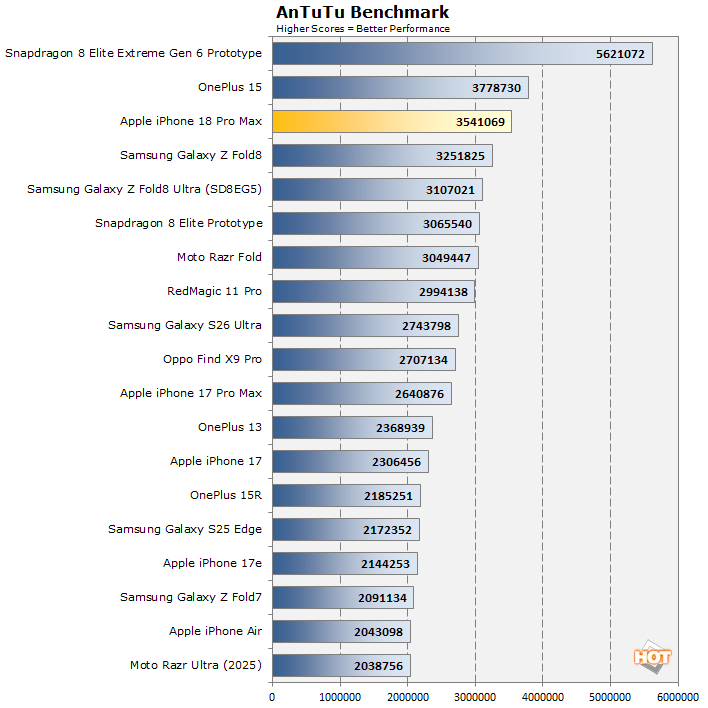Select the RedMagic 11 Pro label
708x708 pixels.
pos(214,291)
